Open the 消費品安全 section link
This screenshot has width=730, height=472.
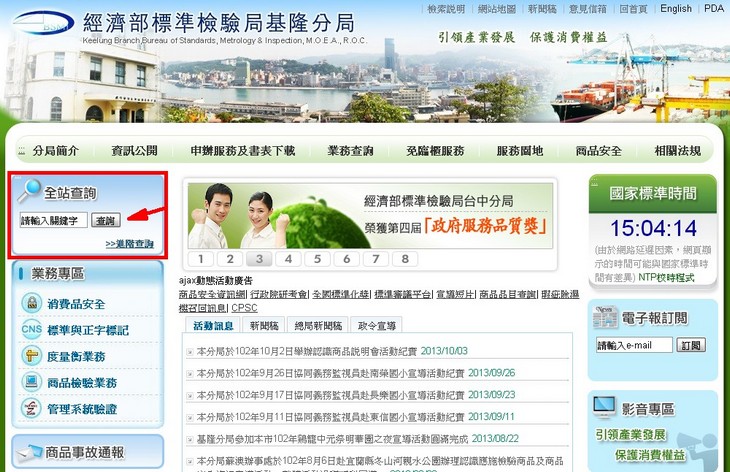[76, 304]
